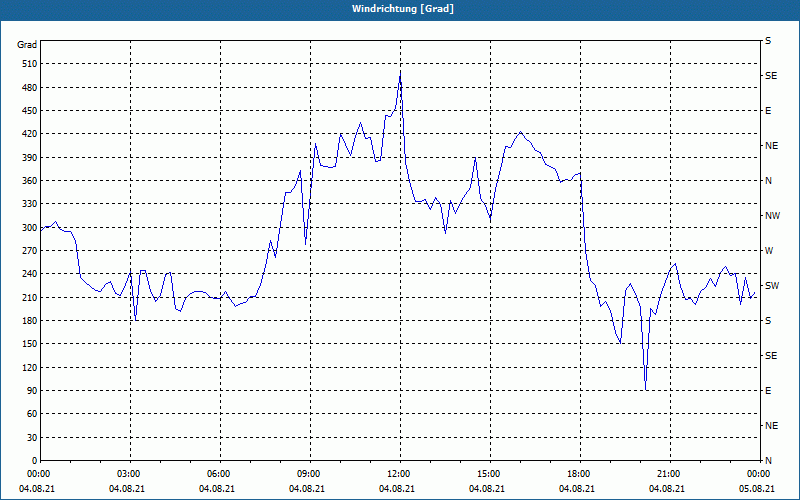This screenshot has width=800, height=500.
Task: Choose the 180 y-axis label
Action: coord(30,321)
